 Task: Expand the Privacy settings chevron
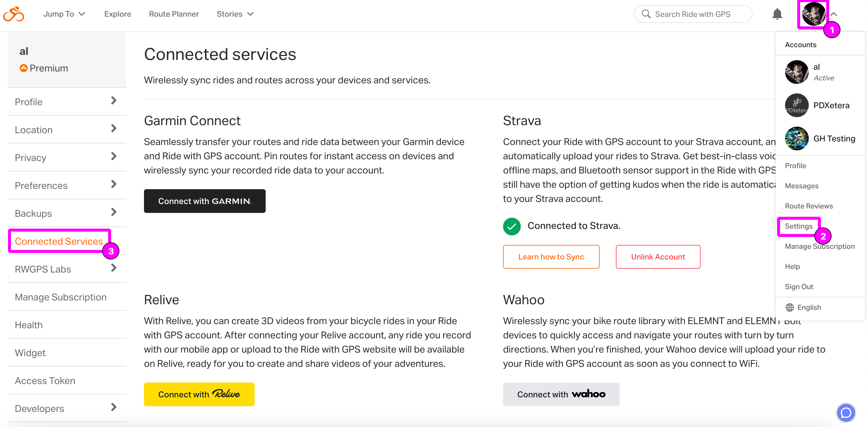coord(113,156)
